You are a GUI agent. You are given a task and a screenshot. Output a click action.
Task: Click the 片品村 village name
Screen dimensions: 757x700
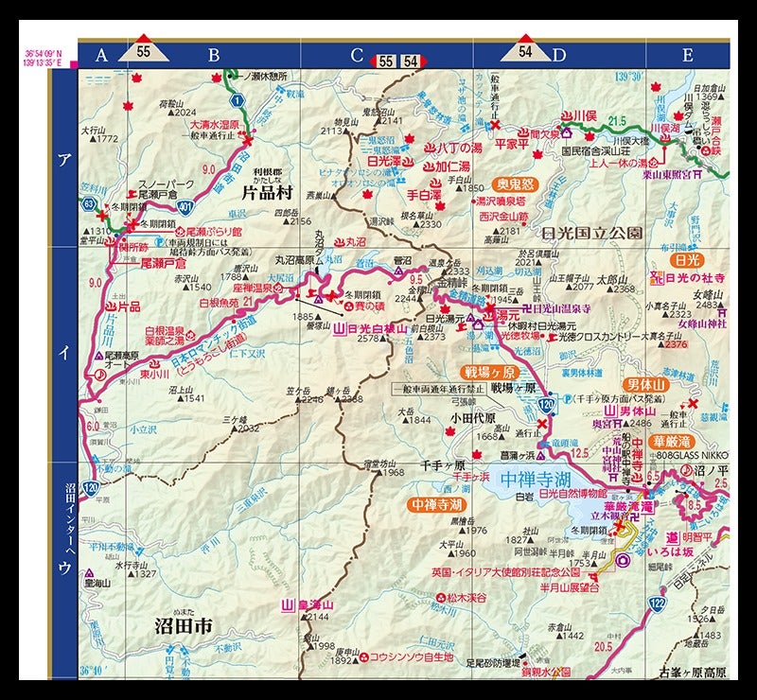(x=267, y=193)
